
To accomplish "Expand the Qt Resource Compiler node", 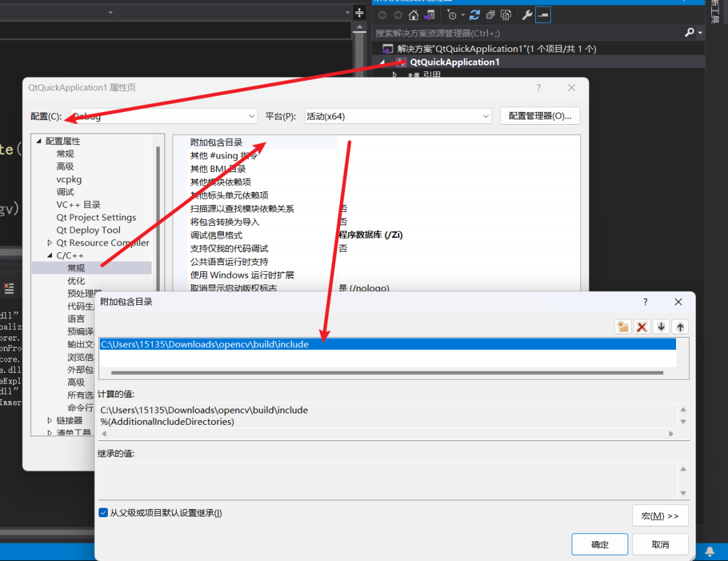I will click(x=50, y=243).
